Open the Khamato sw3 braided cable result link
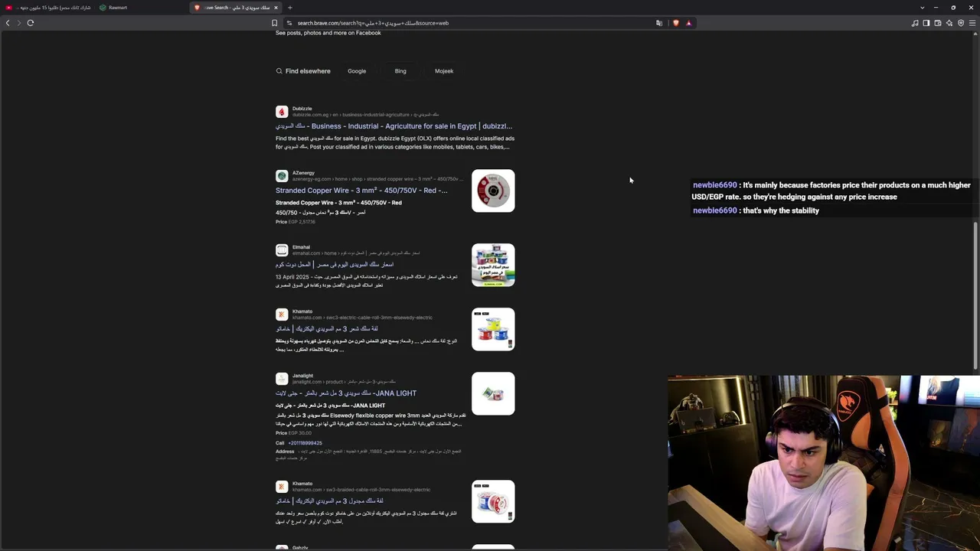The image size is (980, 551). click(329, 501)
